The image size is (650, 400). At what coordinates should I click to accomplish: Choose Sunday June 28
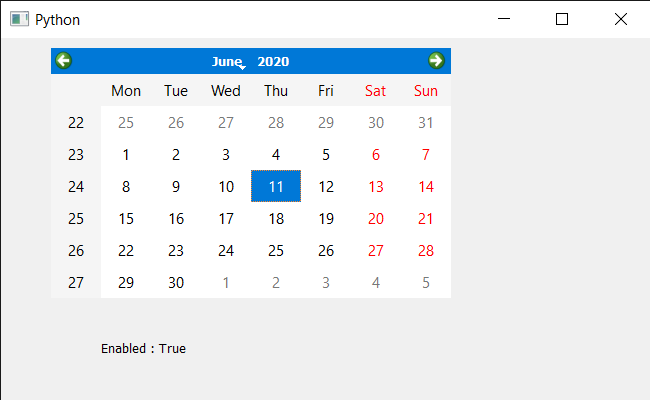click(x=426, y=250)
